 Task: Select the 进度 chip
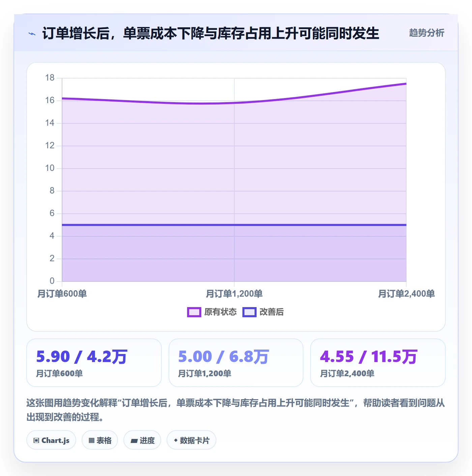(x=142, y=440)
